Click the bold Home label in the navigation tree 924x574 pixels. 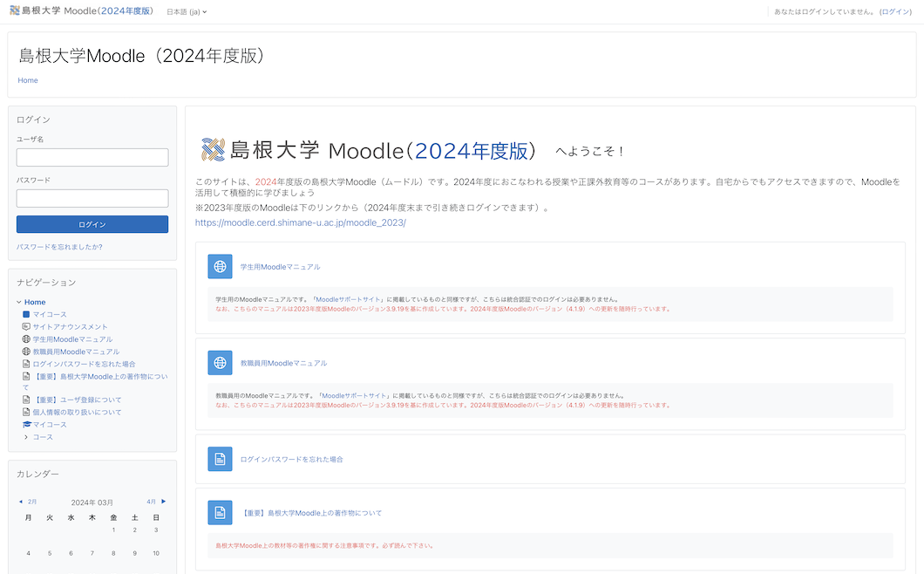35,302
